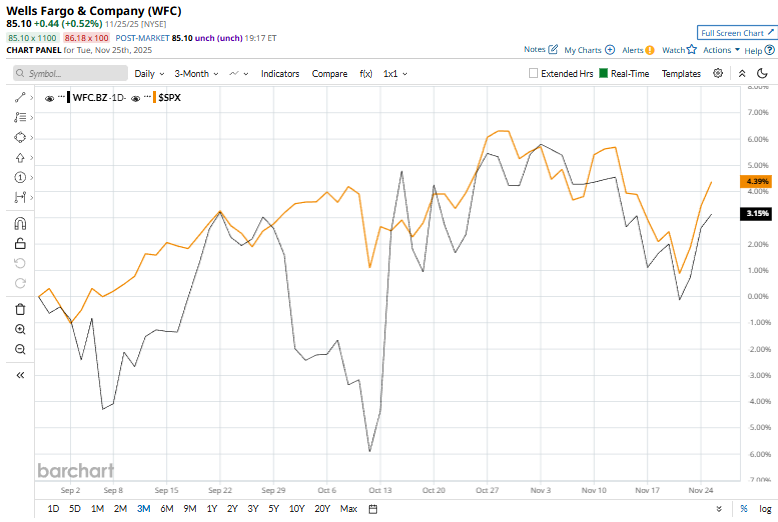Click the undo arrow icon
778x522 pixels.
click(x=20, y=263)
